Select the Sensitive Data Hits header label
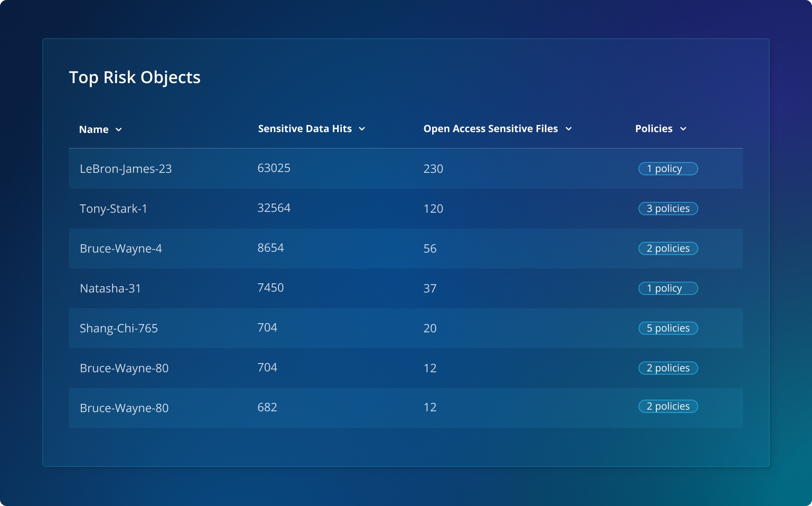Viewport: 812px width, 506px height. (x=305, y=129)
